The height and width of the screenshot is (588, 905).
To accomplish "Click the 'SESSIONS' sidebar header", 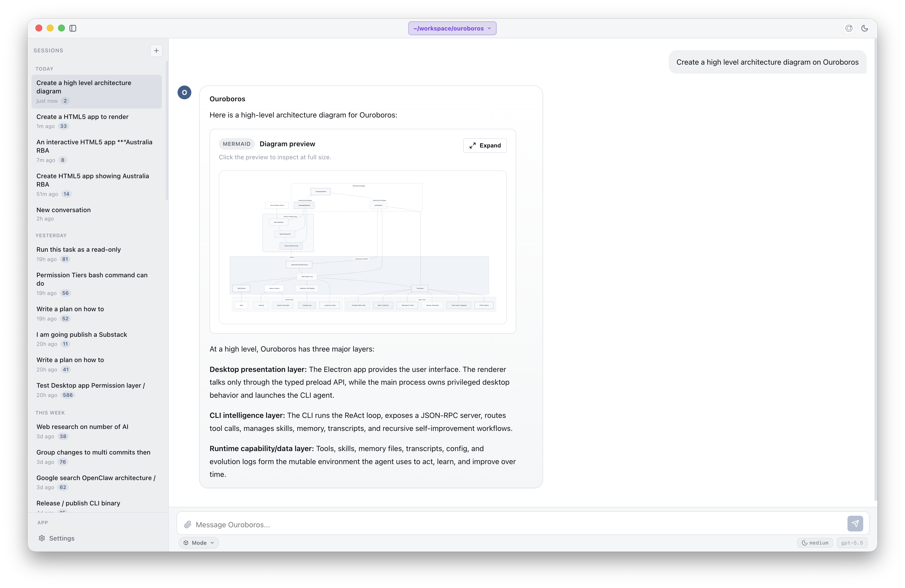I will (48, 51).
